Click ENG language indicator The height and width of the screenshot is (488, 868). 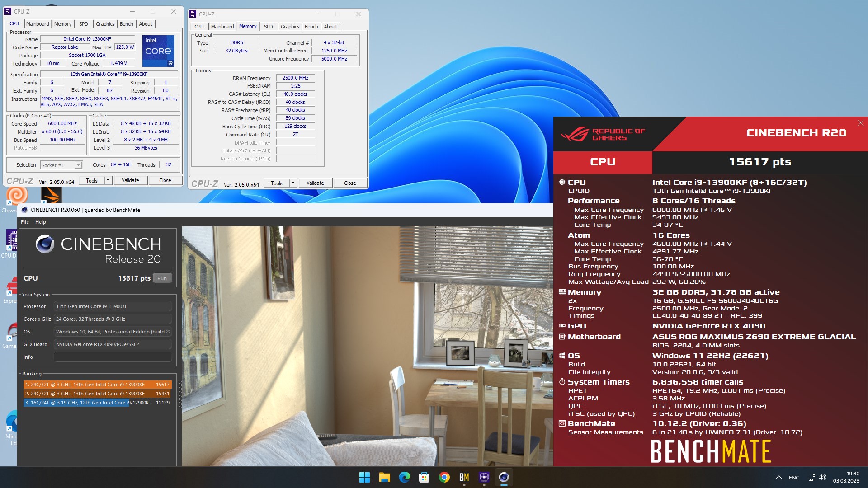pyautogui.click(x=794, y=477)
